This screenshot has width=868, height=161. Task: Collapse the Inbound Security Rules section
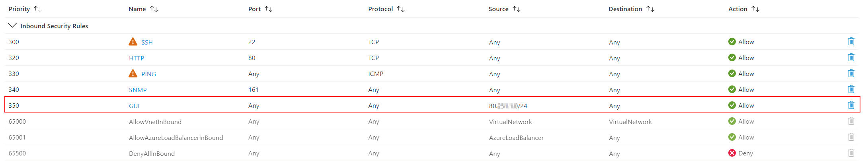click(12, 25)
